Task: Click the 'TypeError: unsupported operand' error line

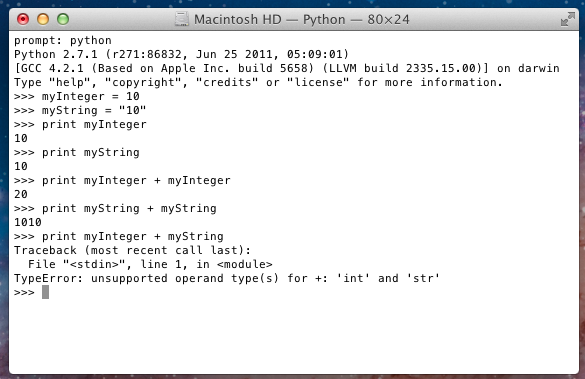Action: pyautogui.click(x=227, y=278)
